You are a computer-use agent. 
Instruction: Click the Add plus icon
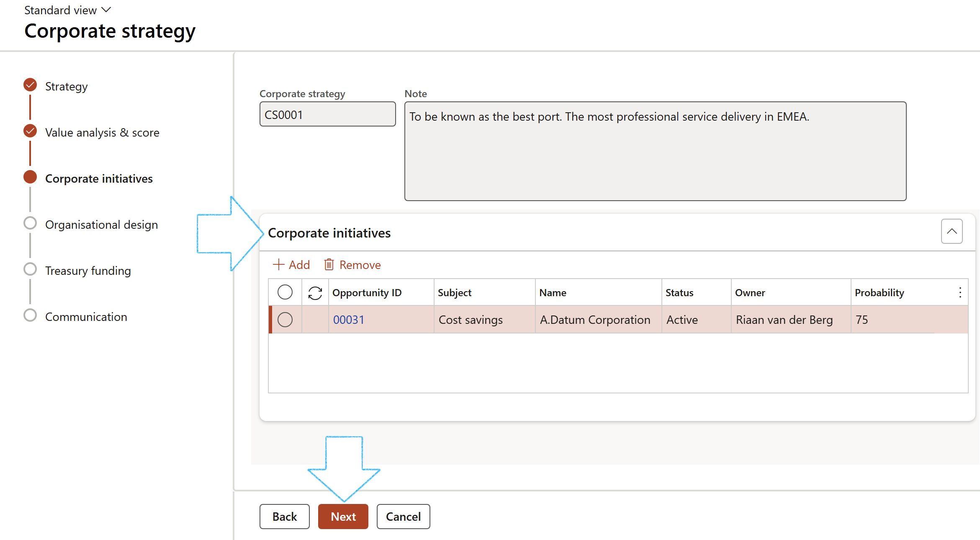[278, 264]
